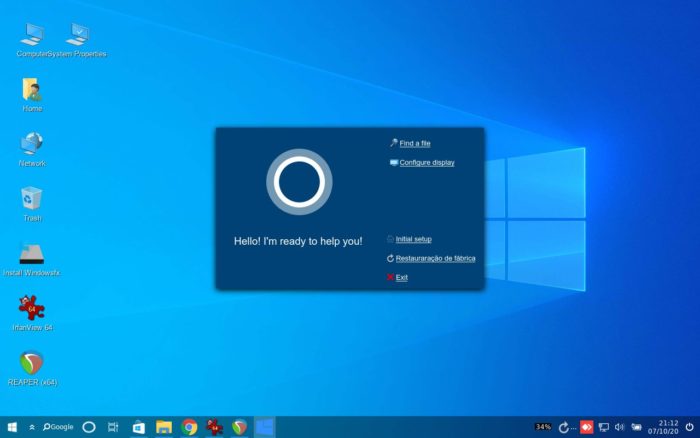Screen dimensions: 700x438
Task: Open REAPER from the taskbar
Action: tap(240, 427)
